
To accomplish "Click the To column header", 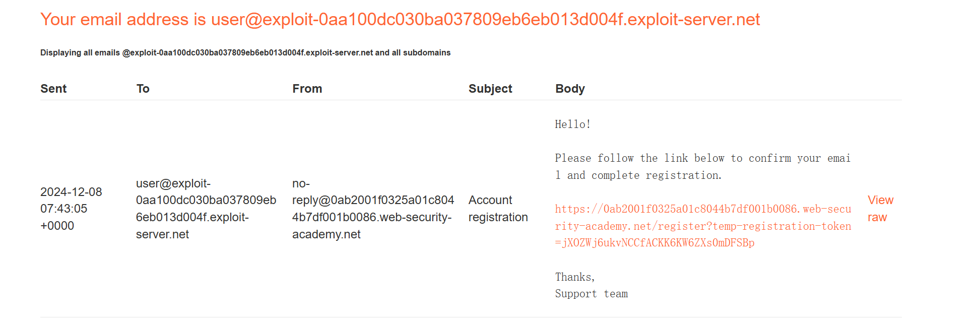I will [143, 89].
